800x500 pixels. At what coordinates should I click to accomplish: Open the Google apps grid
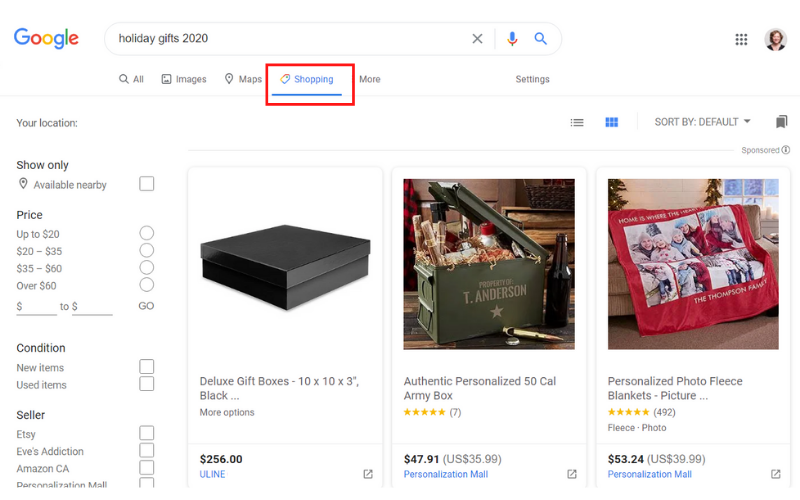(741, 39)
